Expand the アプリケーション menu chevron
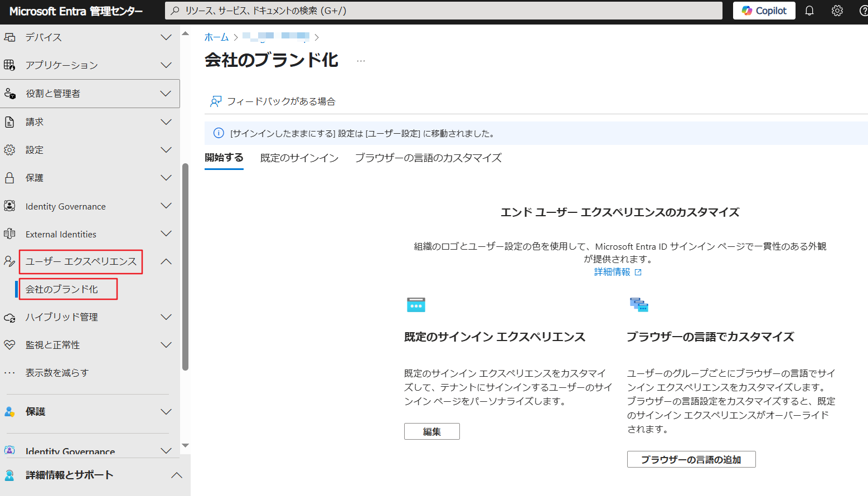Image resolution: width=868 pixels, height=496 pixels. click(x=166, y=65)
